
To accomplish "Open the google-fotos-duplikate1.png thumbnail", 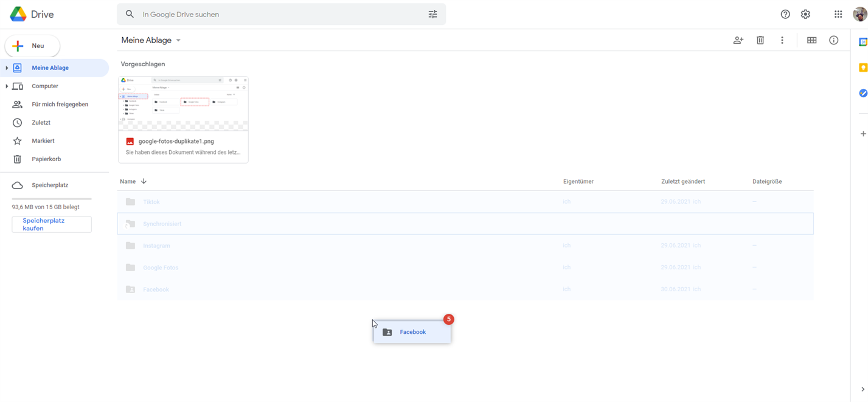I will [x=183, y=103].
